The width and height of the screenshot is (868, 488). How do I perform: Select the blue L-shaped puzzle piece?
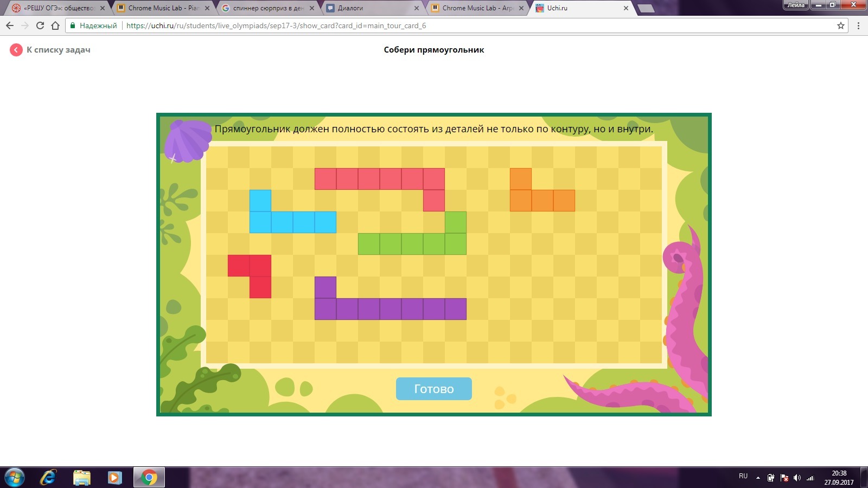point(293,222)
